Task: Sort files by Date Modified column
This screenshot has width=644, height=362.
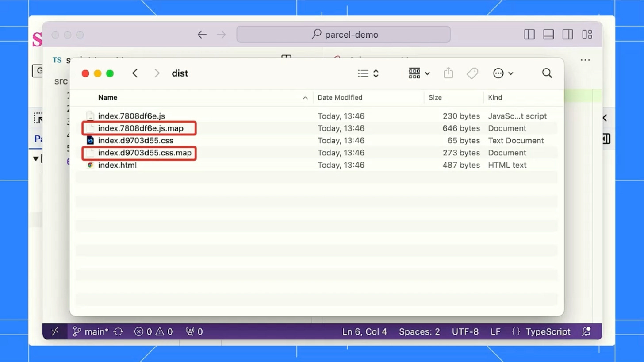Action: pos(340,97)
